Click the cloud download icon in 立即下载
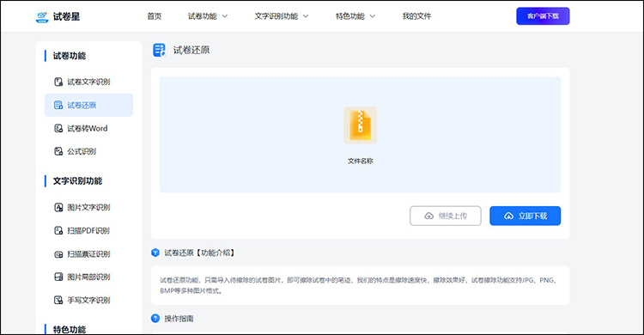Image resolution: width=644 pixels, height=335 pixels. (508, 216)
